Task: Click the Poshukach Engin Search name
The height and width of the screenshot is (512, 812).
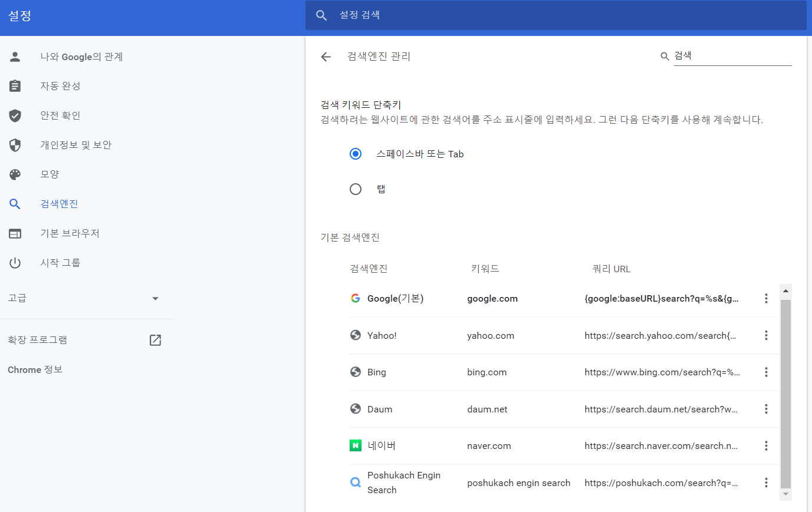Action: [404, 483]
